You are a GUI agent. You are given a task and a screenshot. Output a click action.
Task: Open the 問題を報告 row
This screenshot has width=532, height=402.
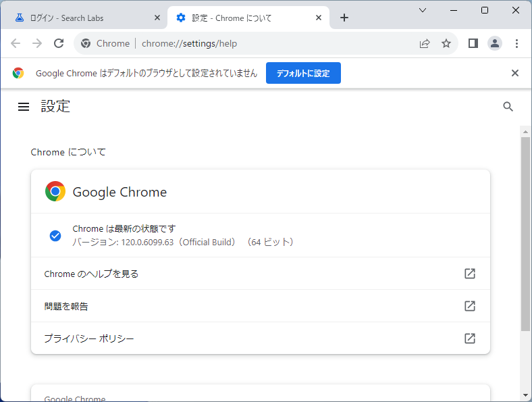(x=261, y=306)
